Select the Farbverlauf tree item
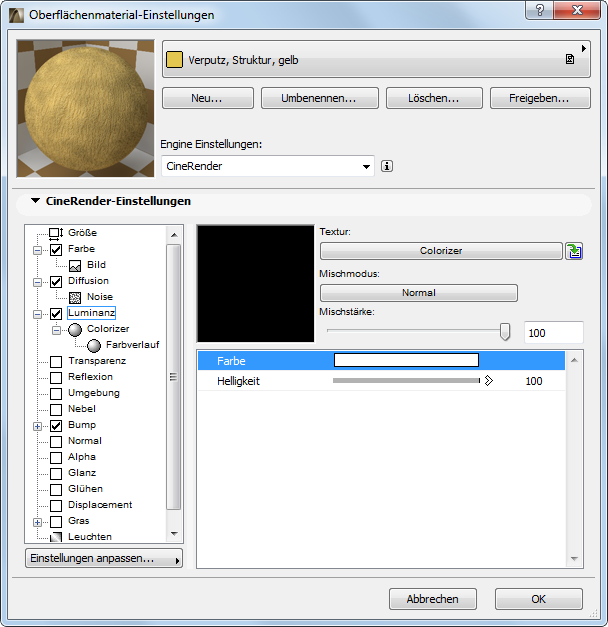Viewport: 608px width, 627px height. point(132,345)
